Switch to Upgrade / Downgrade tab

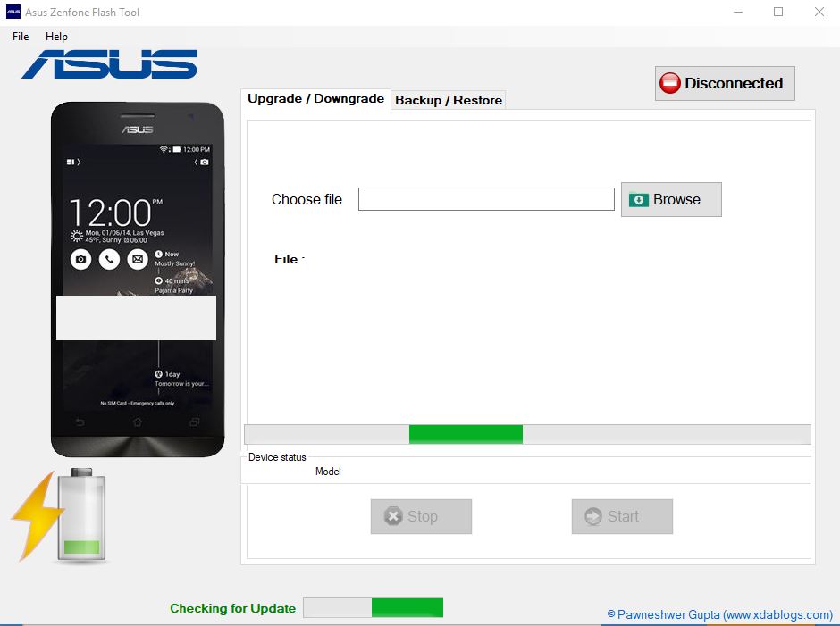pyautogui.click(x=315, y=99)
